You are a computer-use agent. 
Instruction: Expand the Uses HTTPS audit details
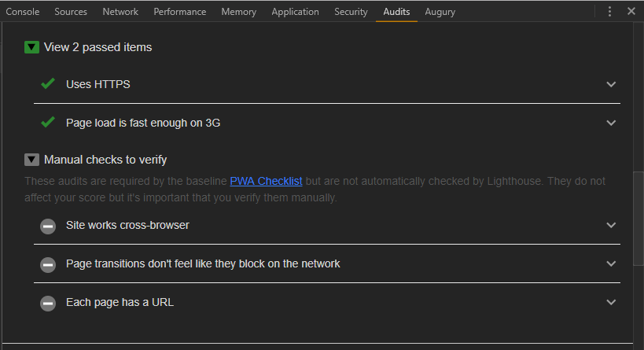pos(611,84)
